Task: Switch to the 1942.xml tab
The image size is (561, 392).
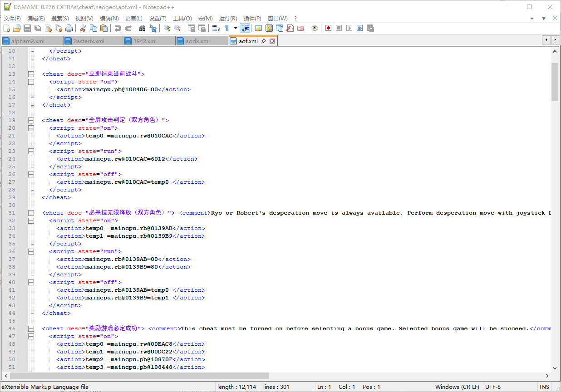Action: click(149, 41)
